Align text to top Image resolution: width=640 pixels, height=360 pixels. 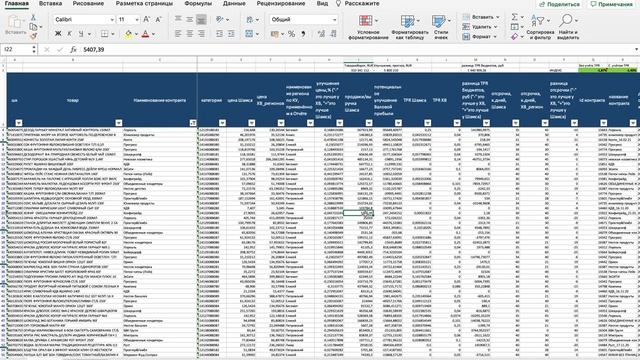[178, 19]
